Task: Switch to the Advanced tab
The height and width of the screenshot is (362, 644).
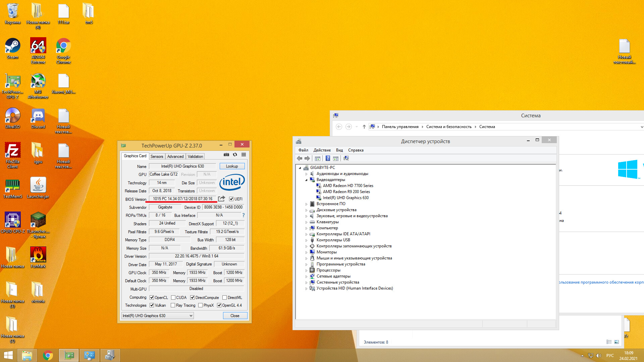Action: pos(175,157)
